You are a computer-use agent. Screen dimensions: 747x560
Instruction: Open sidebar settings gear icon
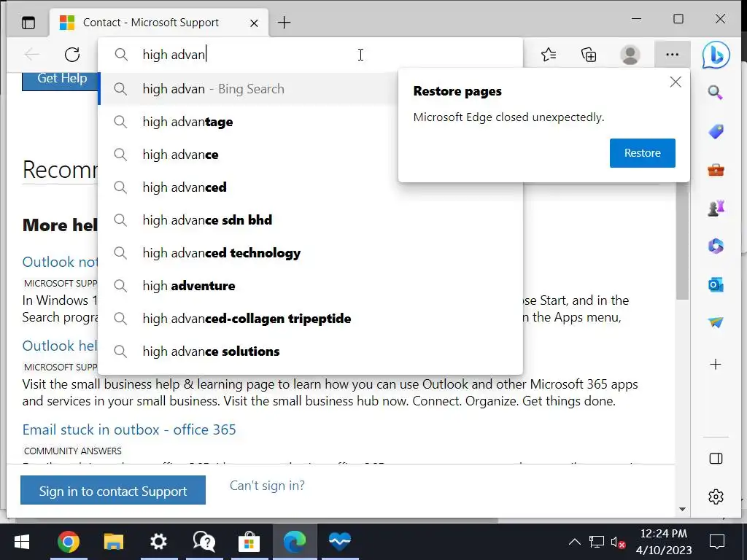pyautogui.click(x=716, y=497)
